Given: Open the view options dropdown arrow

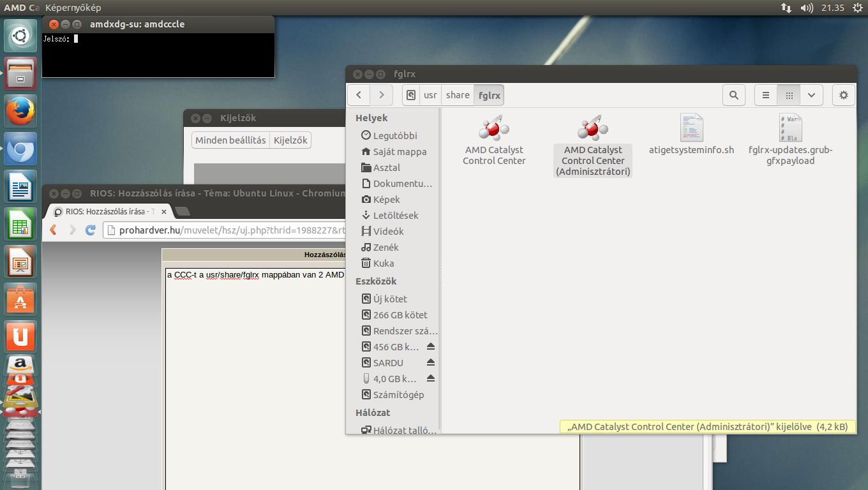Looking at the screenshot, I should point(811,95).
